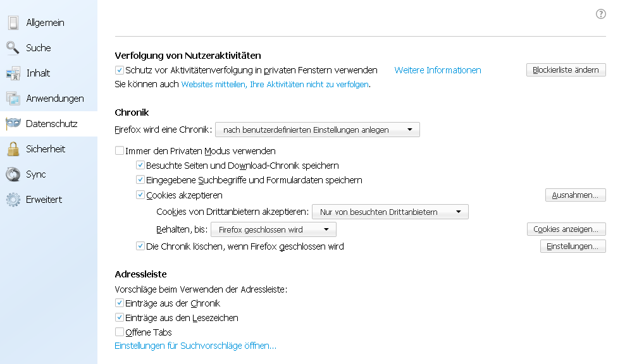Viewport: 644px width, 364px height.
Task: Click the Suche magnifying glass icon
Action: point(13,48)
